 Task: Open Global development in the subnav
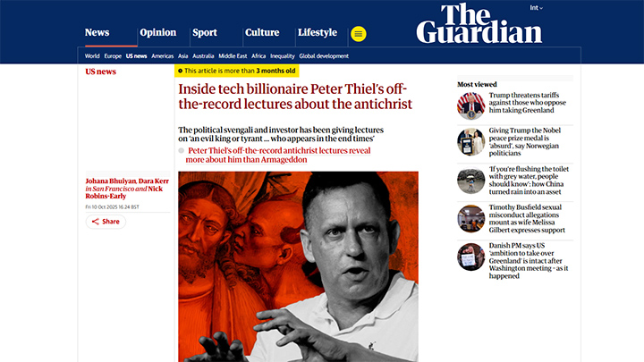tap(324, 55)
